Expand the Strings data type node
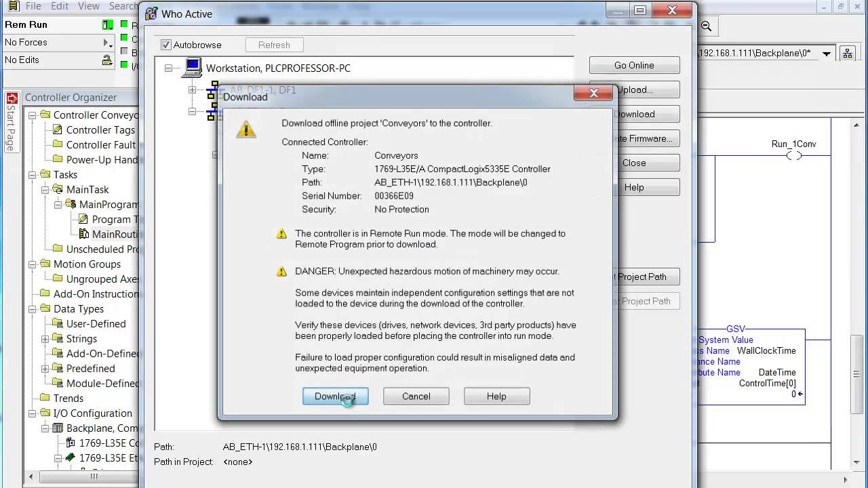 45,338
